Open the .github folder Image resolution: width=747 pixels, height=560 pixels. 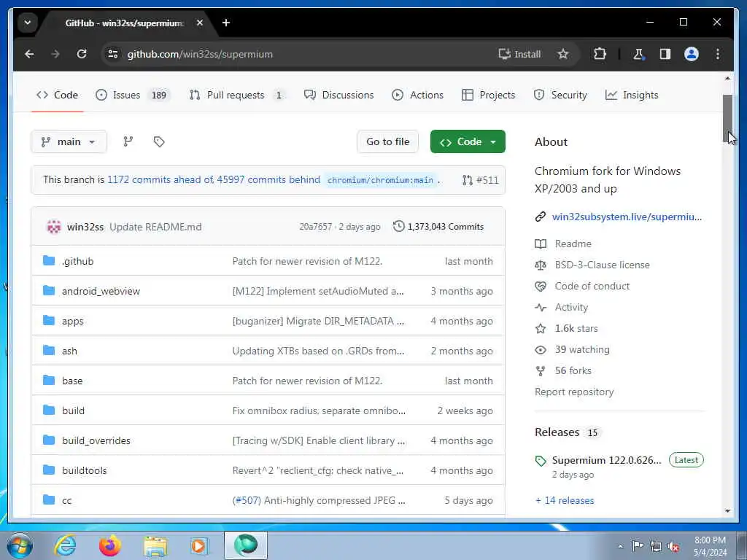77,262
